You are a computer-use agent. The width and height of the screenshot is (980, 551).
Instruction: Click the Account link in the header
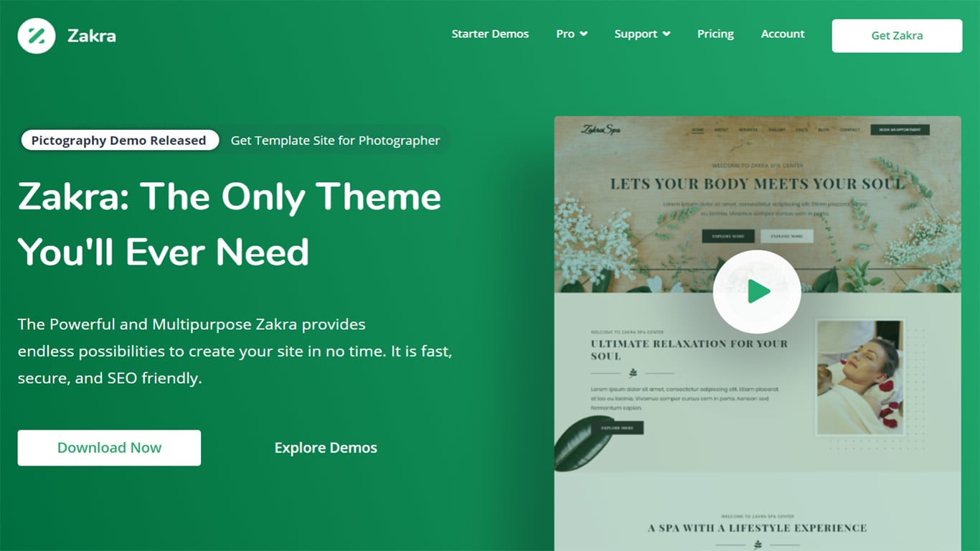pyautogui.click(x=783, y=34)
